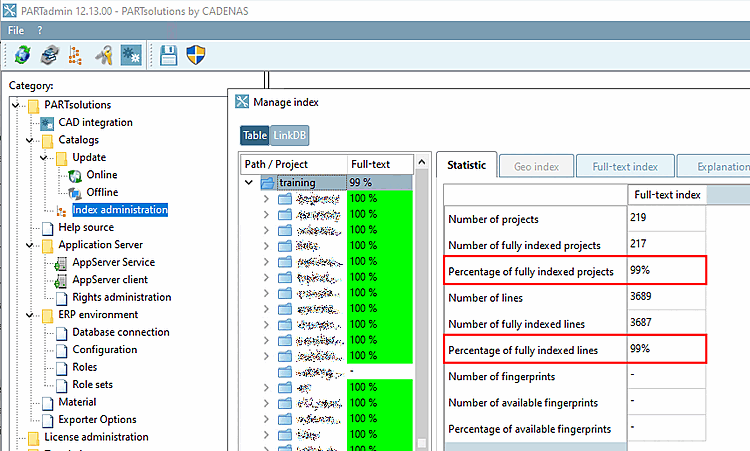The image size is (750, 451).
Task: Click the Help source page icon
Action: [47, 229]
